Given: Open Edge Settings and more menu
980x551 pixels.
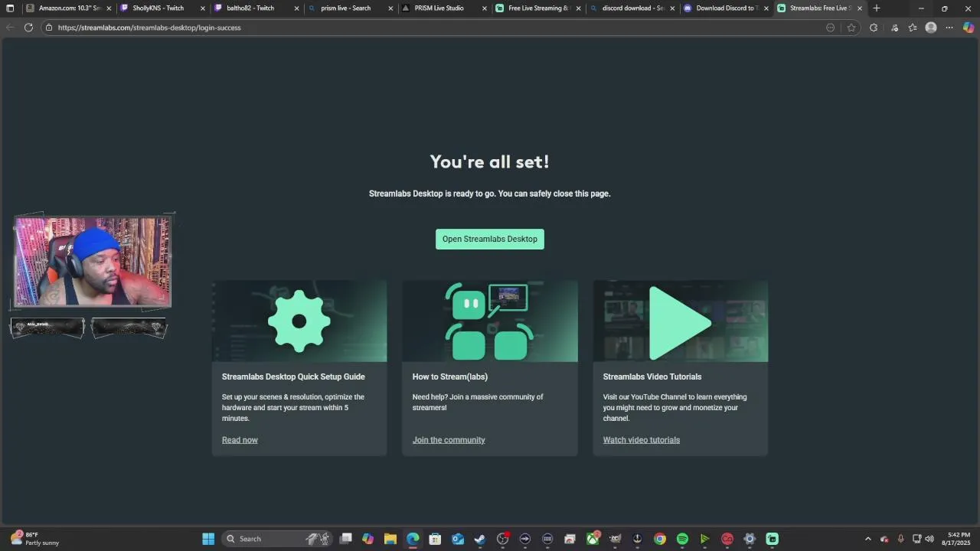Looking at the screenshot, I should (x=949, y=28).
